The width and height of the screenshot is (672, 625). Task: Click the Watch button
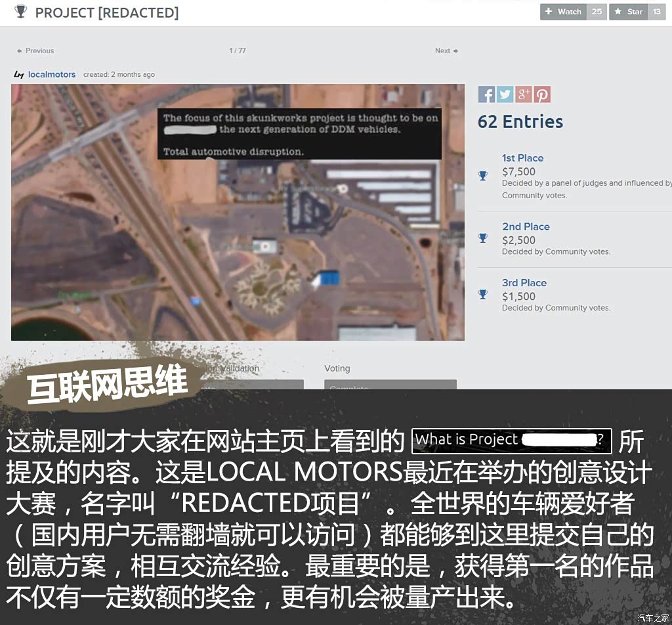coord(564,12)
